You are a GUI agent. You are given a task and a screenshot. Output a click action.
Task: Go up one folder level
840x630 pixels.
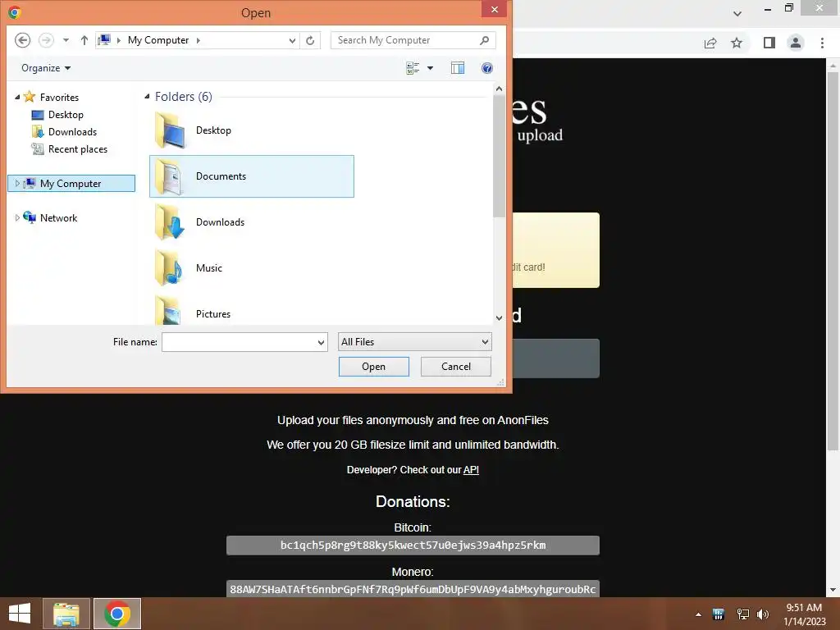coord(84,40)
